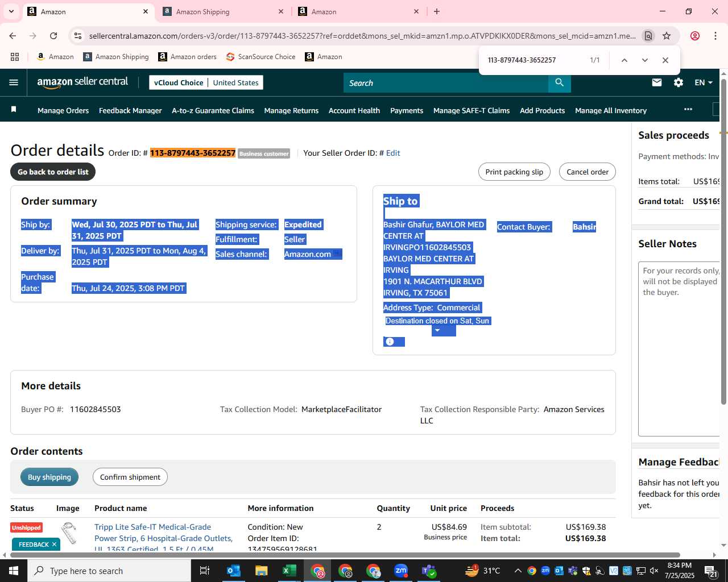Close the find-in-page bar
The height and width of the screenshot is (582, 728).
pos(665,60)
